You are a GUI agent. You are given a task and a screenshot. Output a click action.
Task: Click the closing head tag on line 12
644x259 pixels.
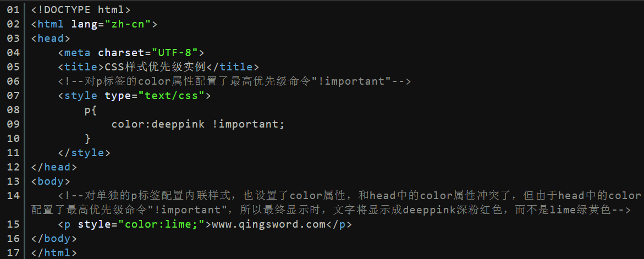[x=54, y=167]
